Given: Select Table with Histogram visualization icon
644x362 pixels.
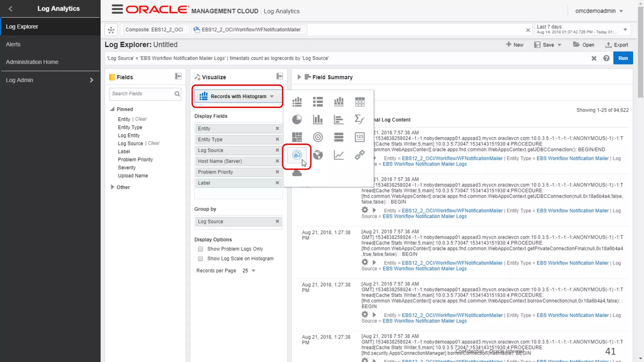Looking at the screenshot, I should point(339,102).
